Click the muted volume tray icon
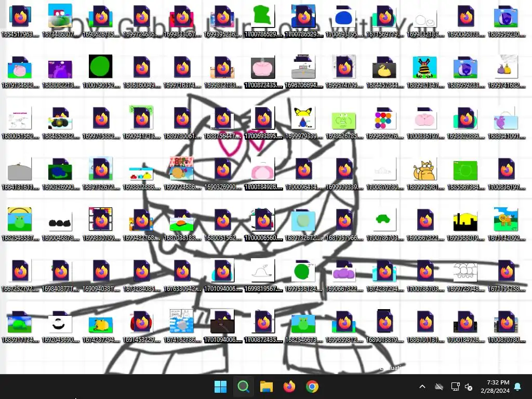Viewport: 532px width, 399px height. (x=469, y=387)
